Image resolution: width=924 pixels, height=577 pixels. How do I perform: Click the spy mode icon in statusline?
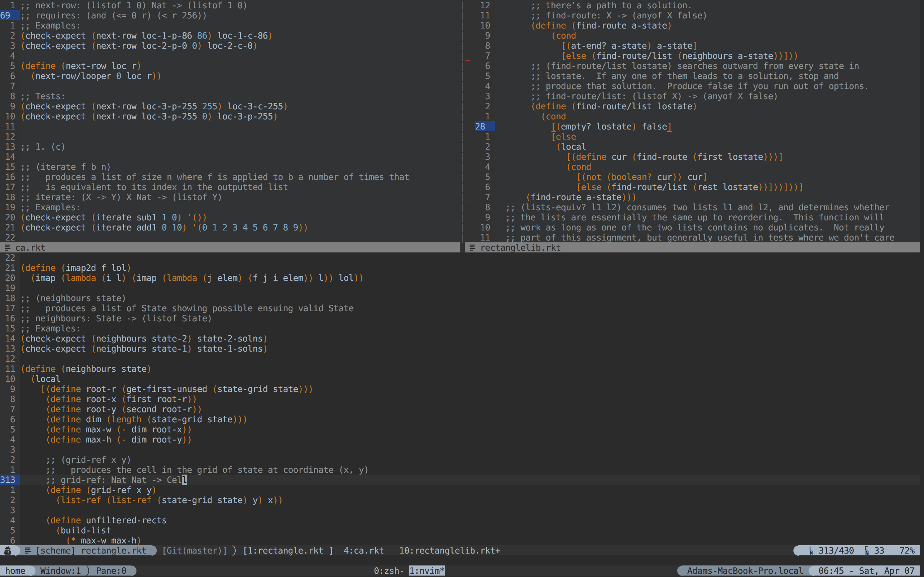[8, 550]
